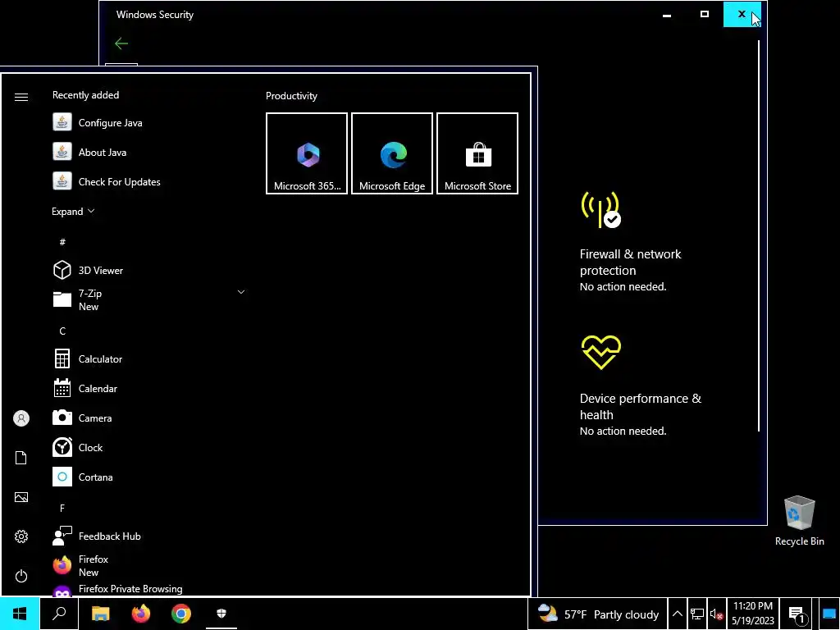Viewport: 840px width, 630px height.
Task: Open Documents from Start sidebar
Action: [21, 458]
